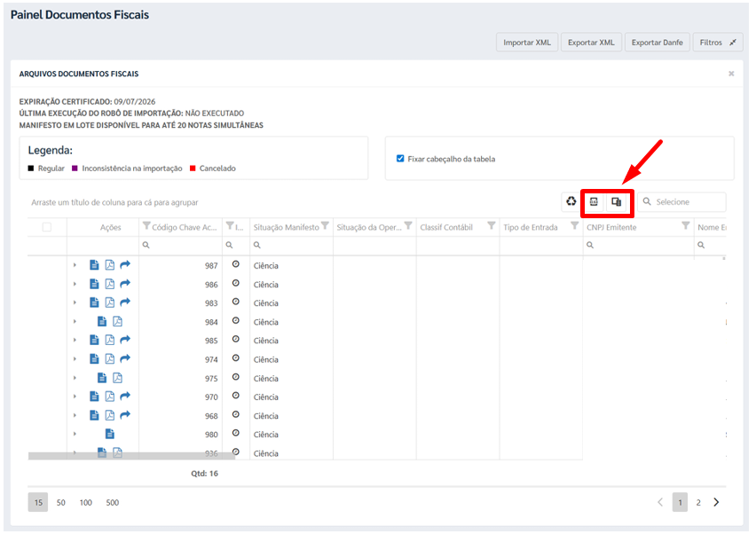The height and width of the screenshot is (534, 756).
Task: Open the PDF icon for row 975
Action: 118,378
